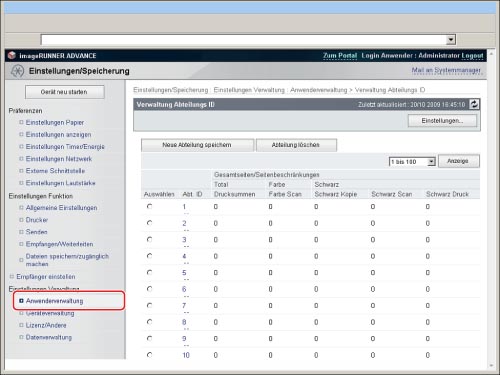Select radio button for Abt. ID 1

pos(149,207)
